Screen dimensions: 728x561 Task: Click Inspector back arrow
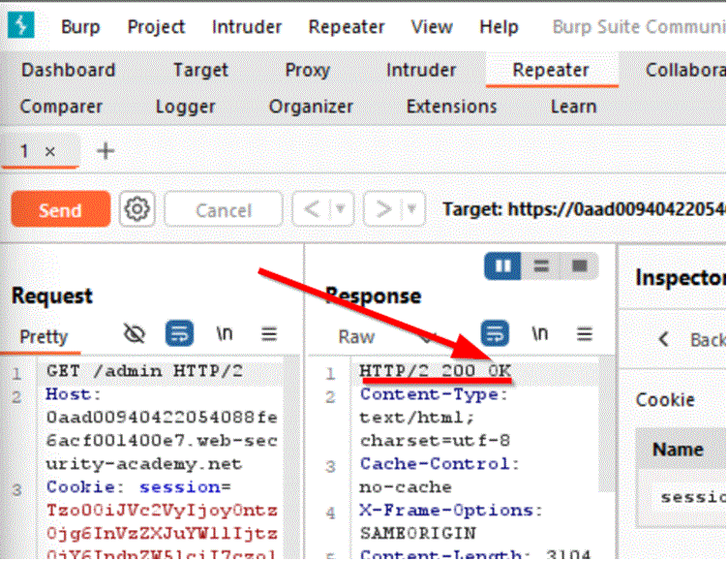pos(663,339)
